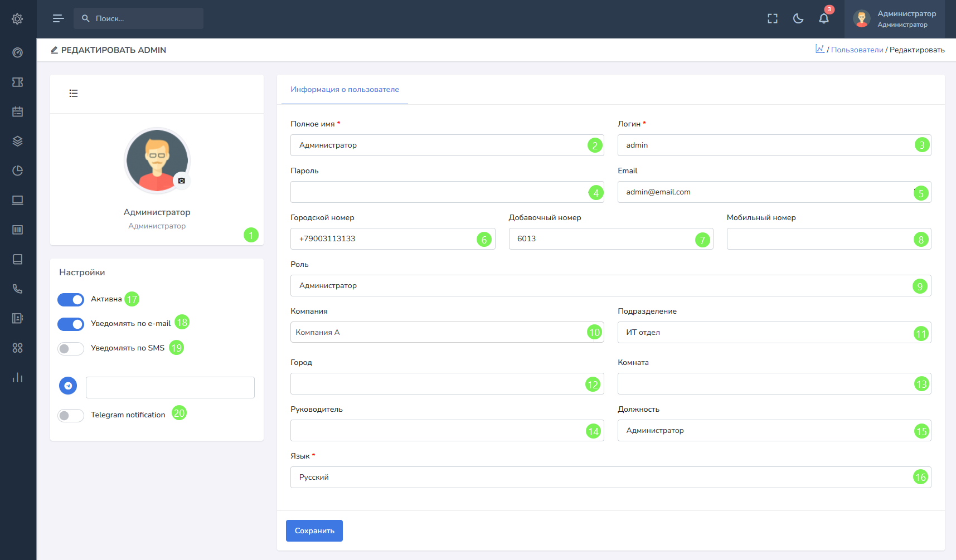The height and width of the screenshot is (560, 956).
Task: Open the phone icon in sidebar
Action: coord(17,289)
